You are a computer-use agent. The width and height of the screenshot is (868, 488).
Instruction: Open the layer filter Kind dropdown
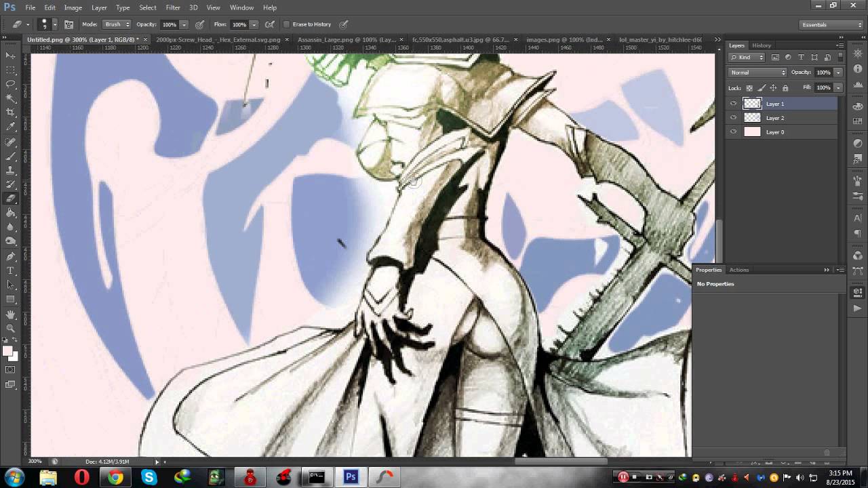tap(748, 58)
